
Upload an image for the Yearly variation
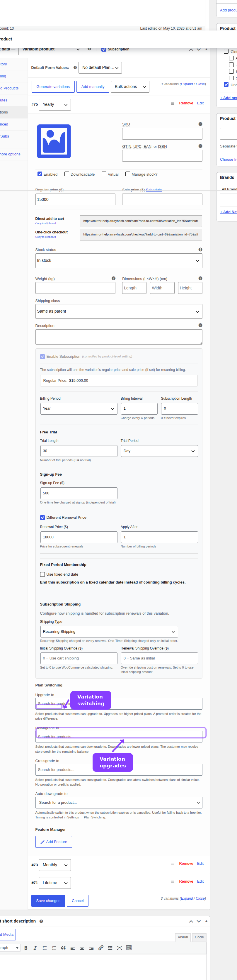point(54,141)
